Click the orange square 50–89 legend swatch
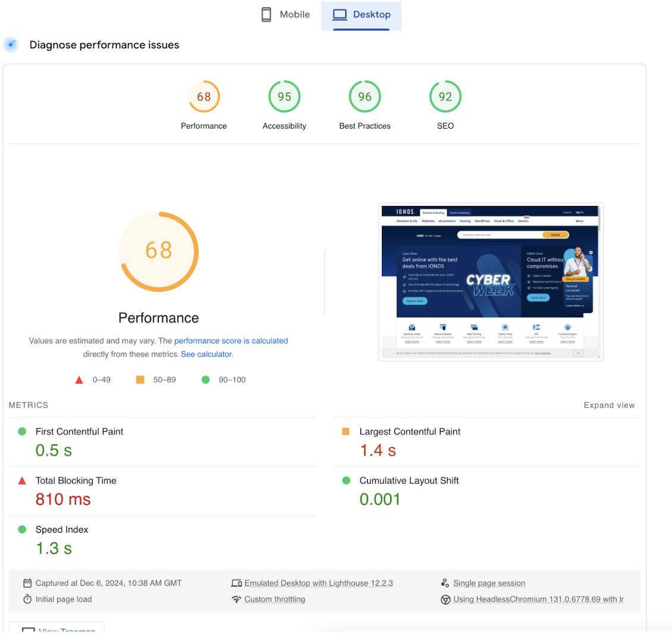672x638 pixels. tap(140, 380)
